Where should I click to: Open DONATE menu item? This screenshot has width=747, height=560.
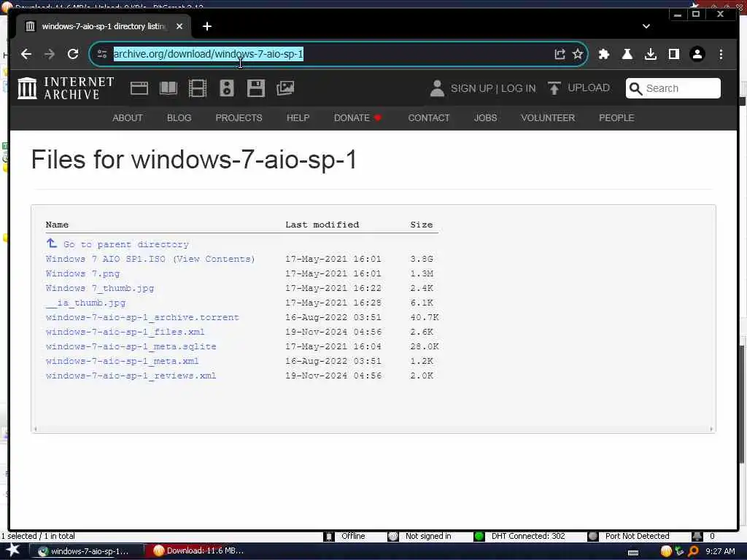pyautogui.click(x=357, y=118)
